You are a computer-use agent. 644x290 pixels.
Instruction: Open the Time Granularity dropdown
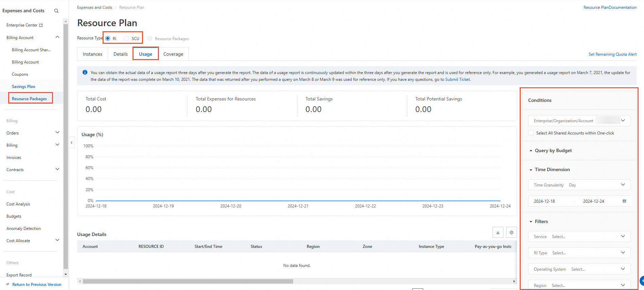click(579, 185)
